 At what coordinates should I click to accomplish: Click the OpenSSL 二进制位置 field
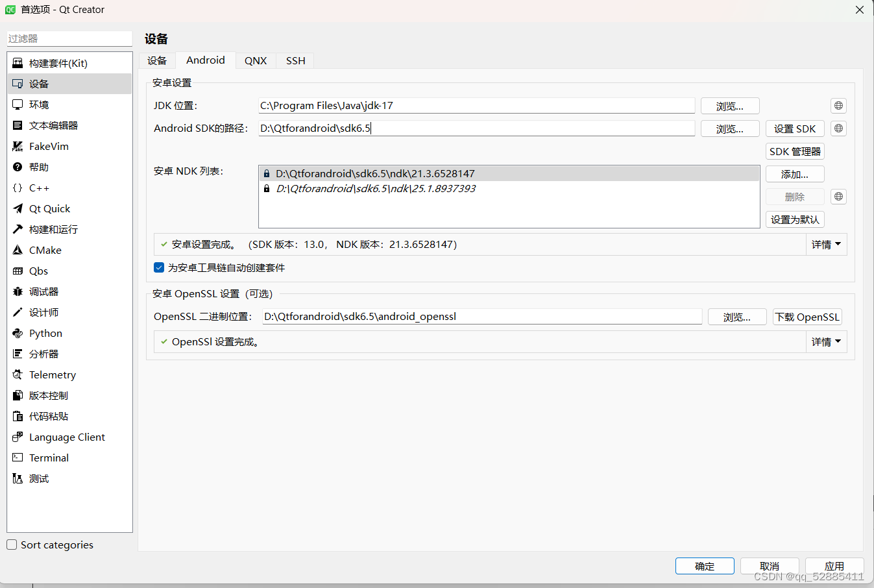pyautogui.click(x=482, y=317)
